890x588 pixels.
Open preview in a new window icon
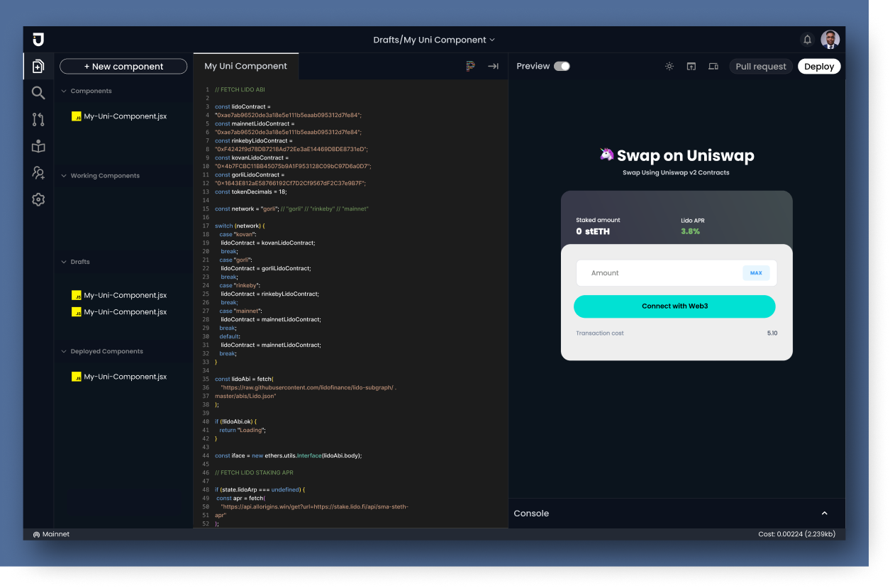point(691,66)
